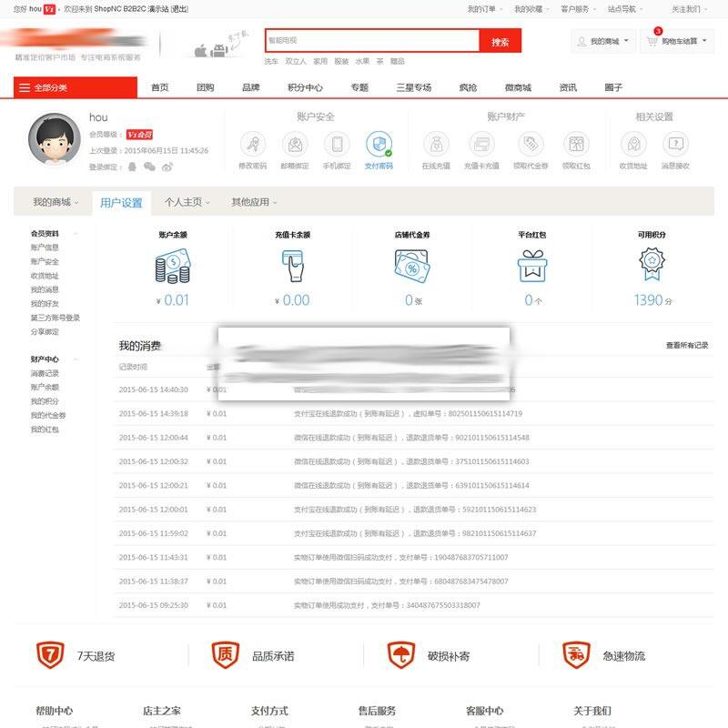Viewport: 728px width, 728px height.
Task: Click the 修改密码 key icon
Action: [x=252, y=145]
